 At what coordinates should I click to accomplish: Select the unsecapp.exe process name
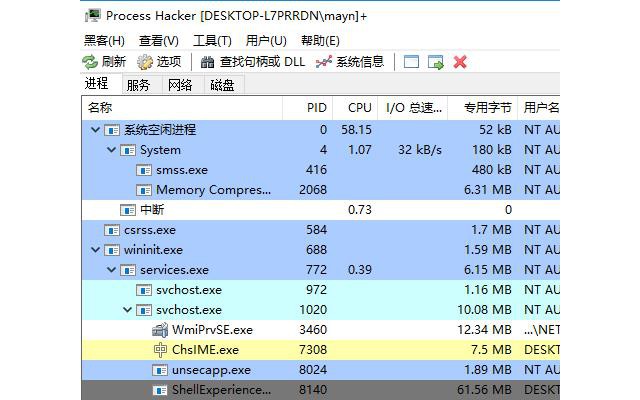point(211,370)
